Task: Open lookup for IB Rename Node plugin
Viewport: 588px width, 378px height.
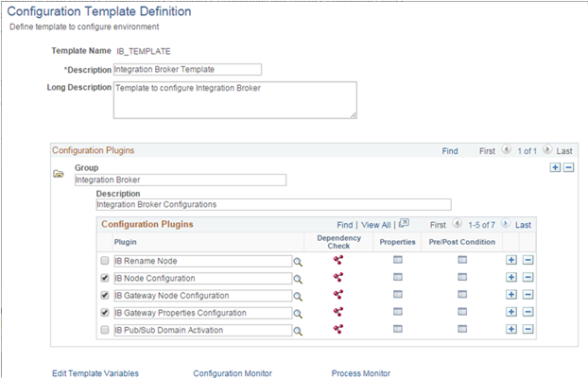Action: 297,262
